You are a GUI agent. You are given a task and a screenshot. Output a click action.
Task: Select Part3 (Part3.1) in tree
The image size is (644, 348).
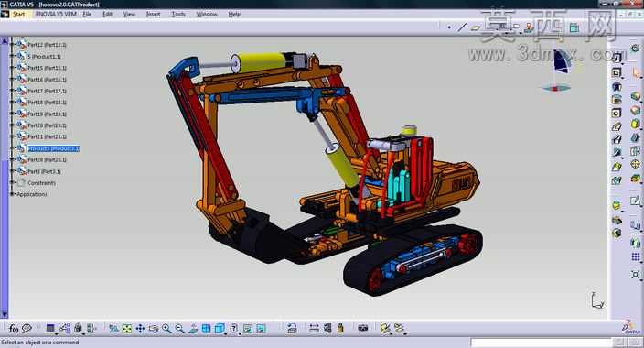tap(44, 171)
